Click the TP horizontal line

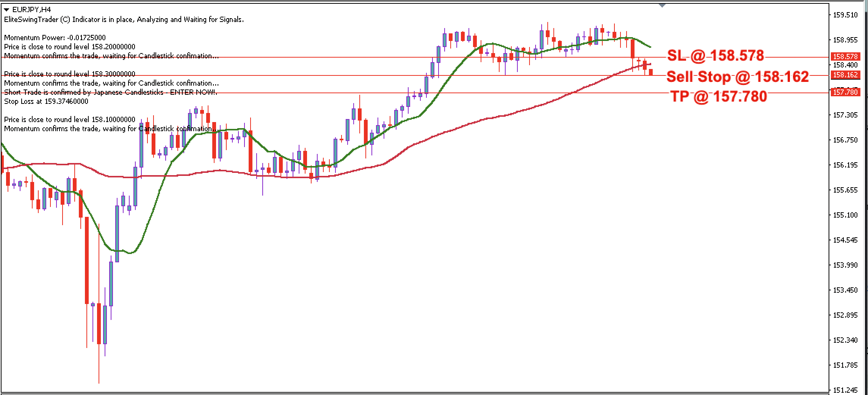point(303,94)
